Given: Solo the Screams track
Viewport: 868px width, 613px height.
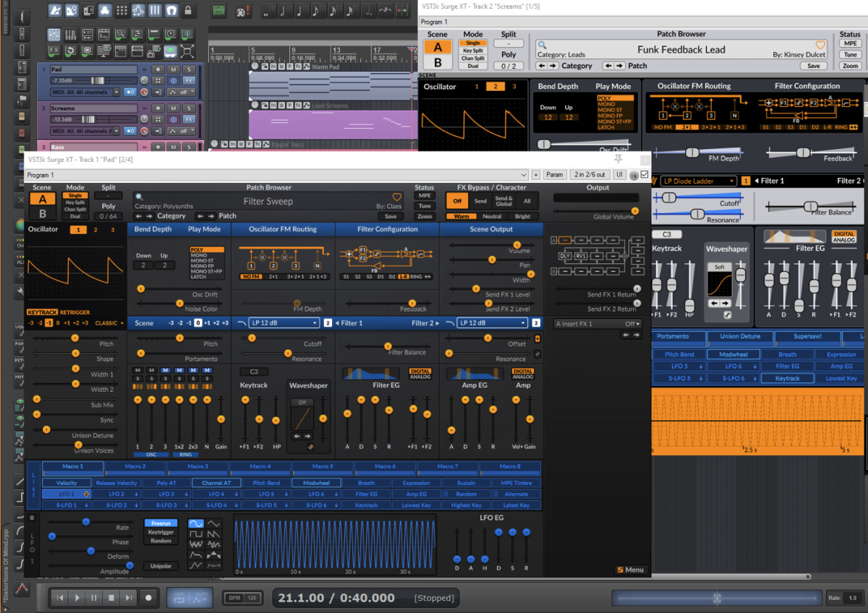Looking at the screenshot, I should (x=189, y=108).
